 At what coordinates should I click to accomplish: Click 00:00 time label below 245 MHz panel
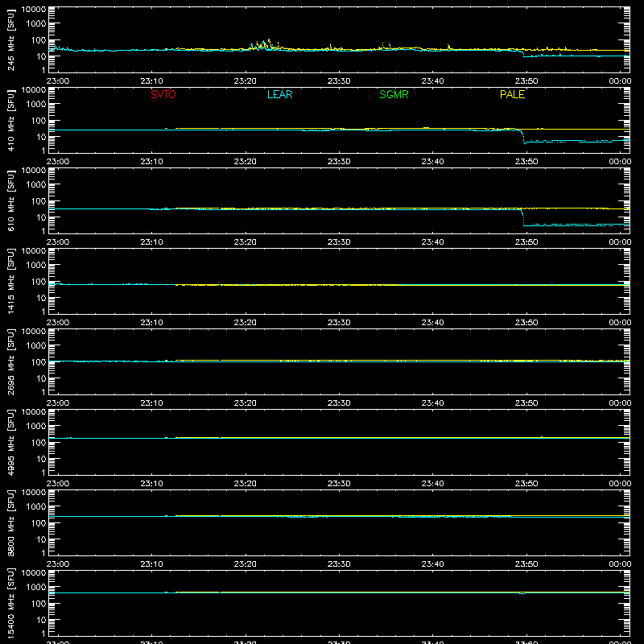(x=620, y=81)
